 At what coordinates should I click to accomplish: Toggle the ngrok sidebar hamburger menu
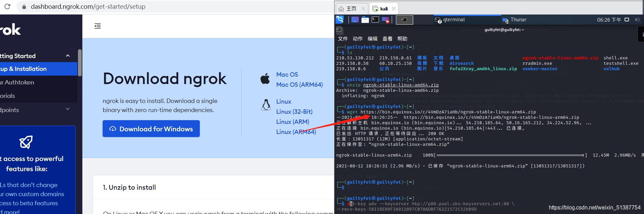pos(98,26)
